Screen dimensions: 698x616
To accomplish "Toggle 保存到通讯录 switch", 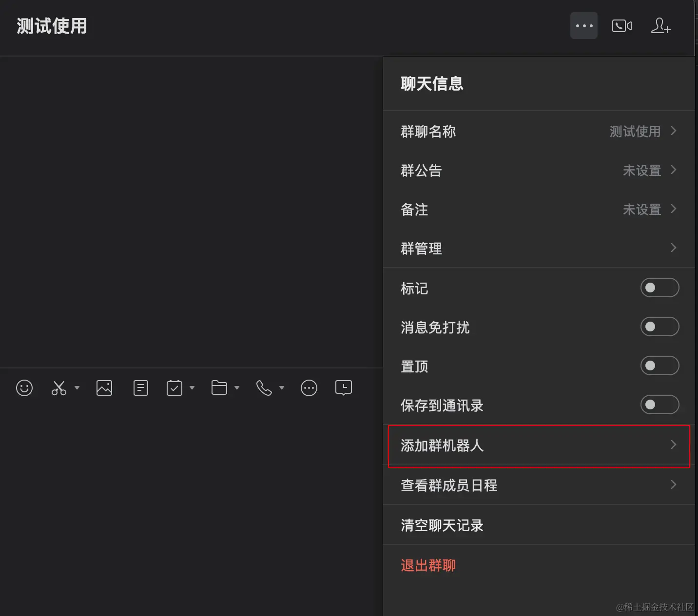I will (x=659, y=404).
